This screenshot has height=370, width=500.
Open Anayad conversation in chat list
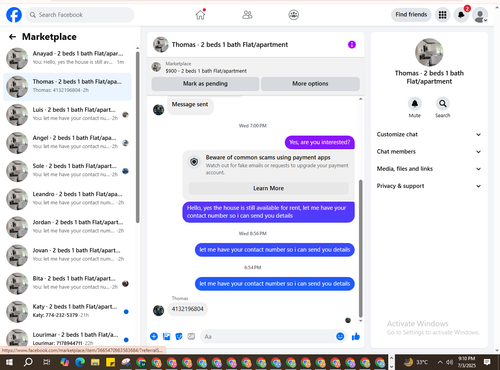[68, 58]
